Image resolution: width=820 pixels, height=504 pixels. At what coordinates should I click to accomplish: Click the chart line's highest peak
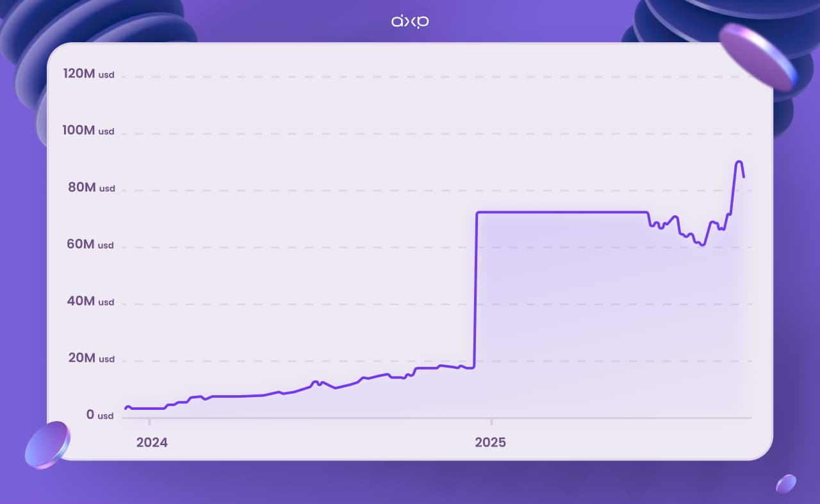pos(739,162)
